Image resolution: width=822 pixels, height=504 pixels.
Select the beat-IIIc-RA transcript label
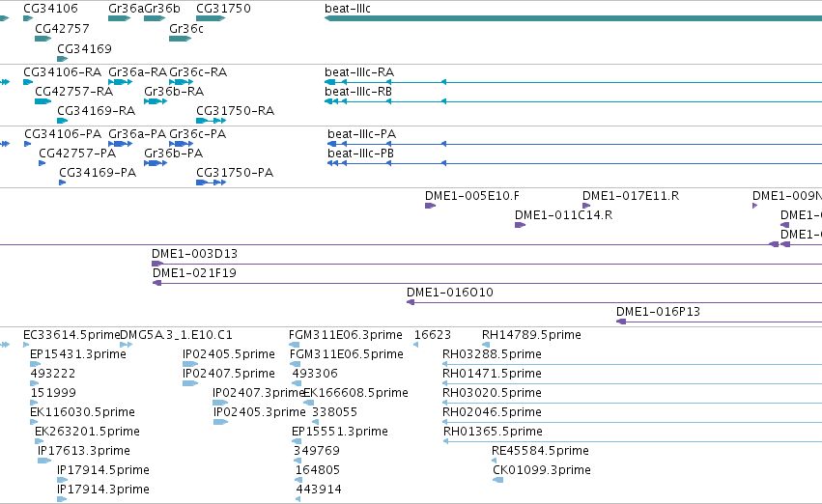pos(359,71)
